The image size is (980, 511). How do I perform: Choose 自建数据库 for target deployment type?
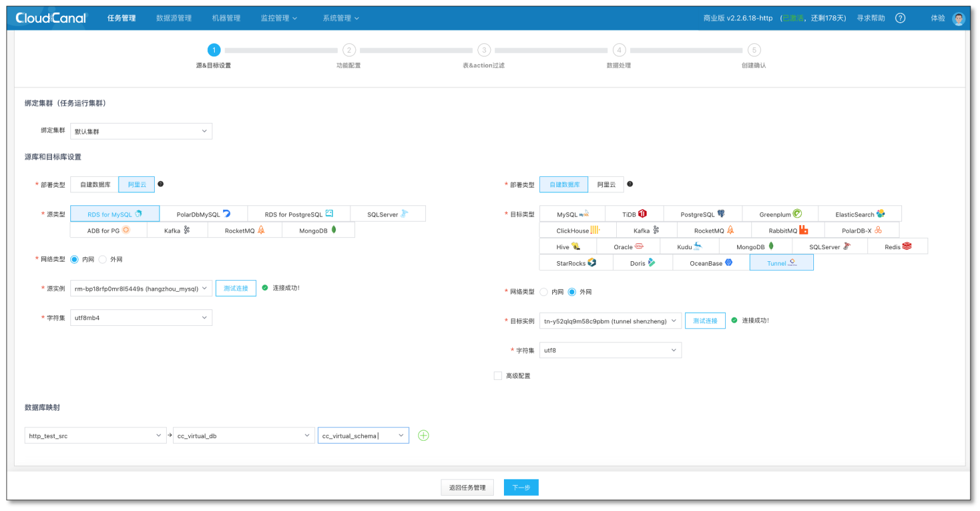[564, 184]
